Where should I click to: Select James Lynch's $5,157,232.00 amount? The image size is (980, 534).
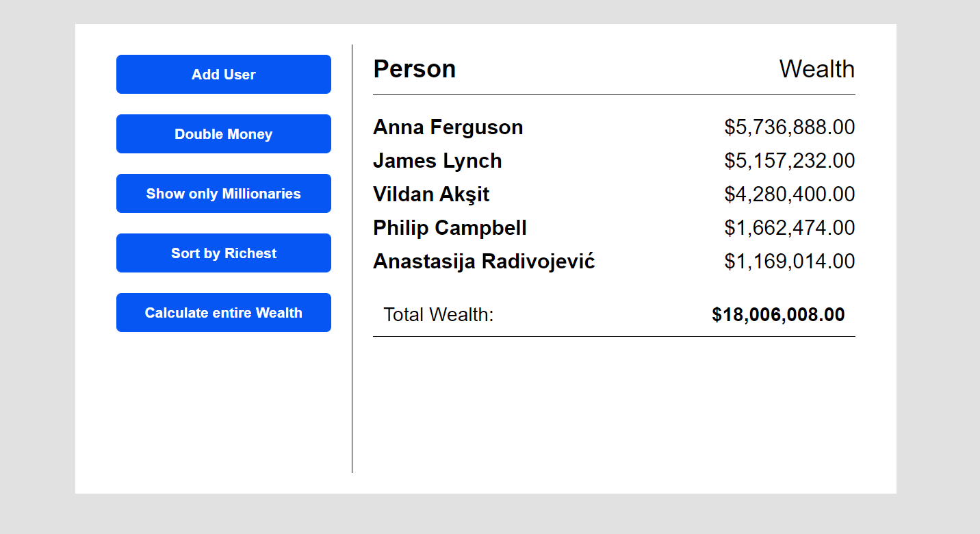(x=789, y=161)
